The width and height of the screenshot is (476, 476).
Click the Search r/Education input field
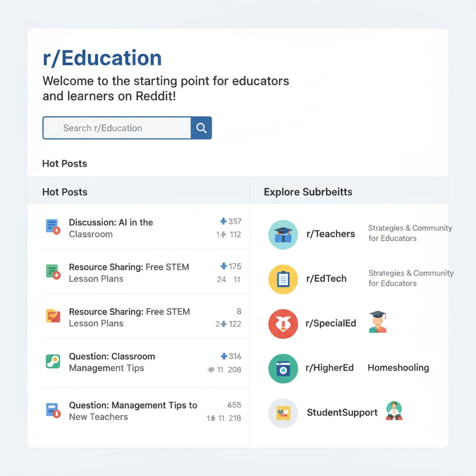(x=117, y=128)
